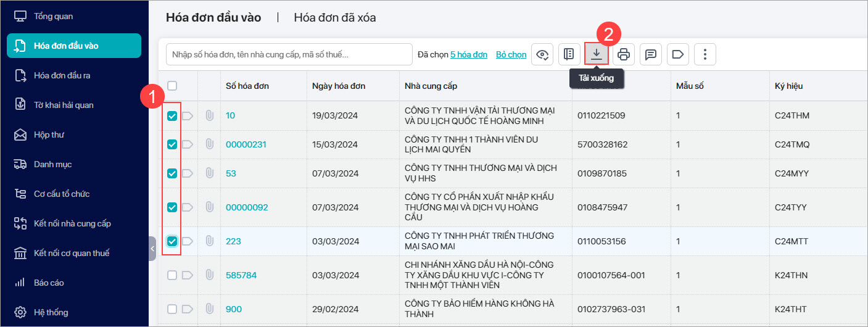Image resolution: width=868 pixels, height=327 pixels.
Task: Open Báo cáo in the sidebar
Action: point(49,283)
